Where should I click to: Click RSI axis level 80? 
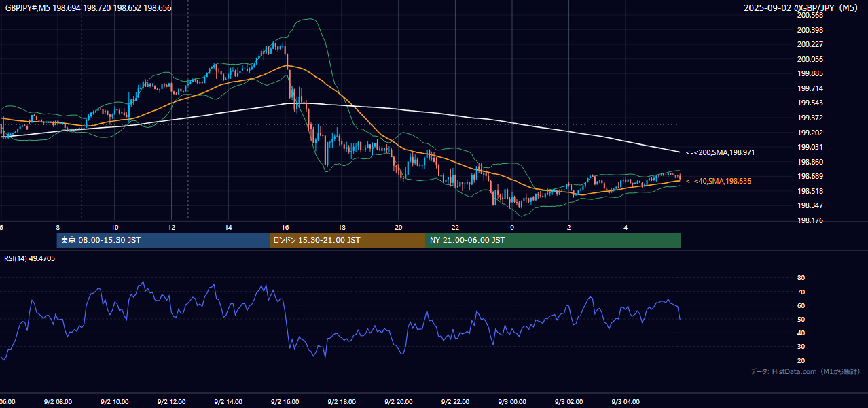[801, 278]
